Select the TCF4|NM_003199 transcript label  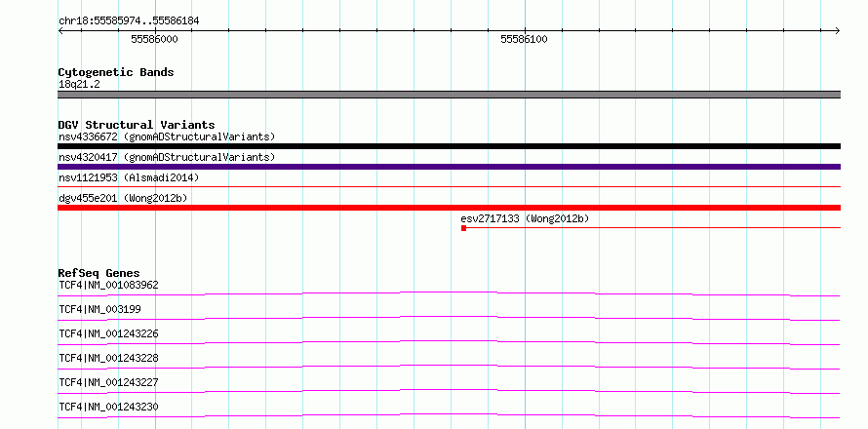[99, 309]
